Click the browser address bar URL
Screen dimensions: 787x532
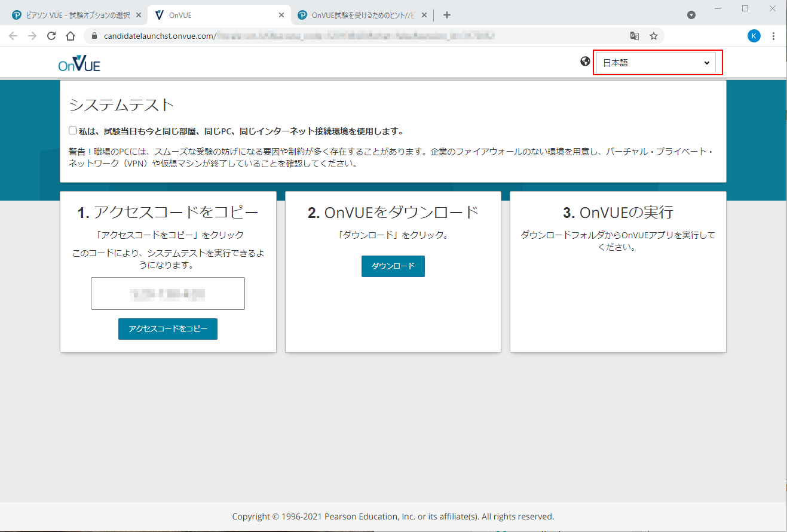tap(359, 36)
